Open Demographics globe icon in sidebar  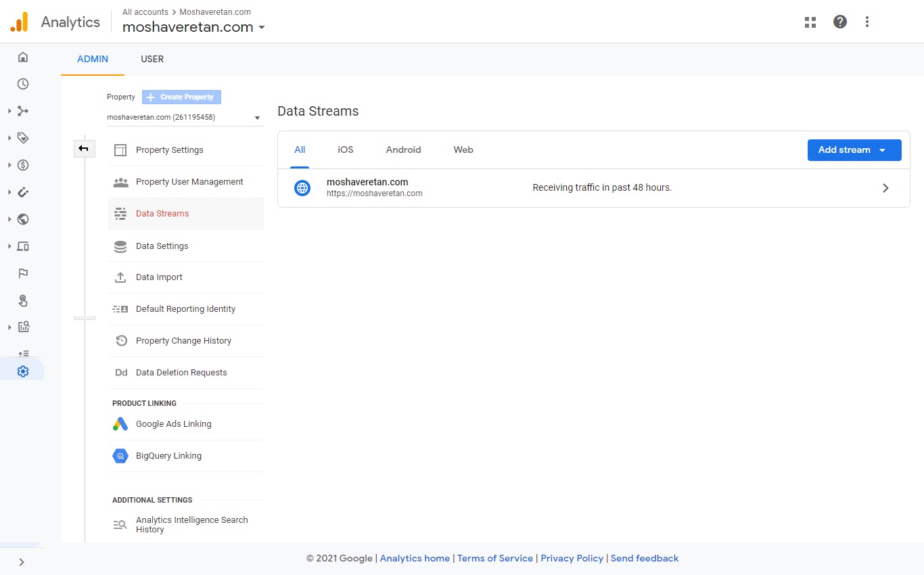[x=23, y=219]
